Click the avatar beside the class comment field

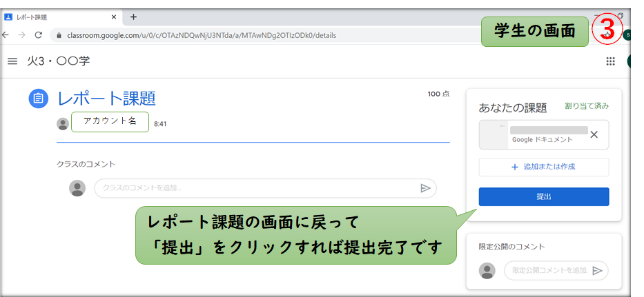pyautogui.click(x=77, y=188)
